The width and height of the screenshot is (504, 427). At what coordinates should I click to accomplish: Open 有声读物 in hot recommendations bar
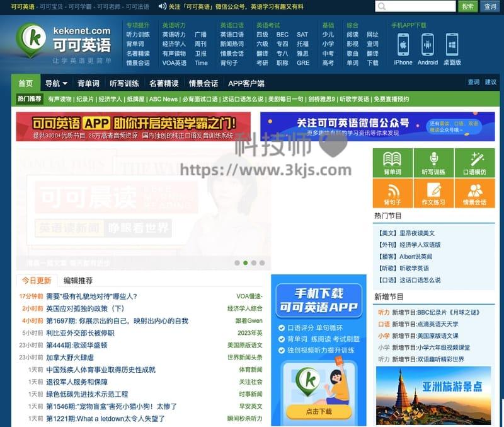point(60,99)
